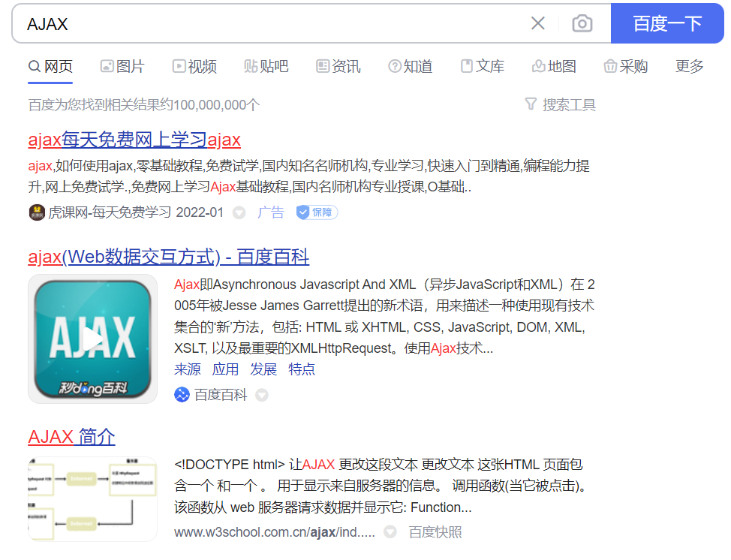Open the AJAX 简介 result link
731x560 pixels.
coord(71,437)
